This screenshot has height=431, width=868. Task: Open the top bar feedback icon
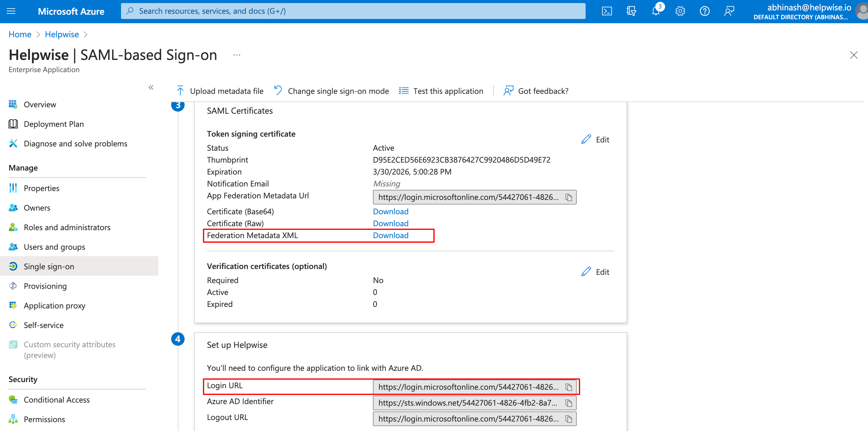pyautogui.click(x=729, y=11)
